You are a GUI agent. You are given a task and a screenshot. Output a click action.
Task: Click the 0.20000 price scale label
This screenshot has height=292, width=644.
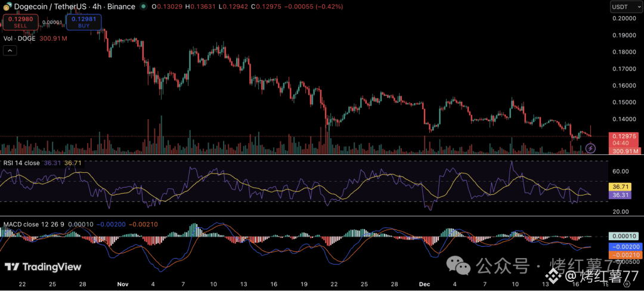click(624, 18)
